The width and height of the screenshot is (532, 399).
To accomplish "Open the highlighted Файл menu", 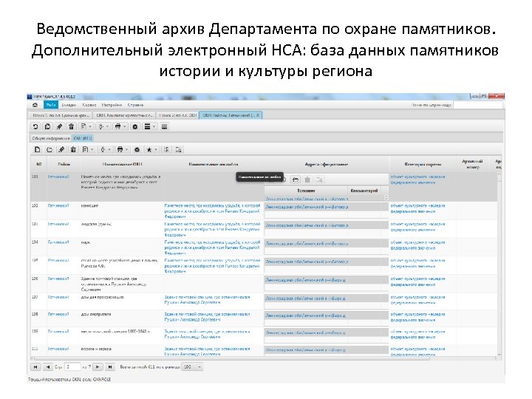I will 51,105.
